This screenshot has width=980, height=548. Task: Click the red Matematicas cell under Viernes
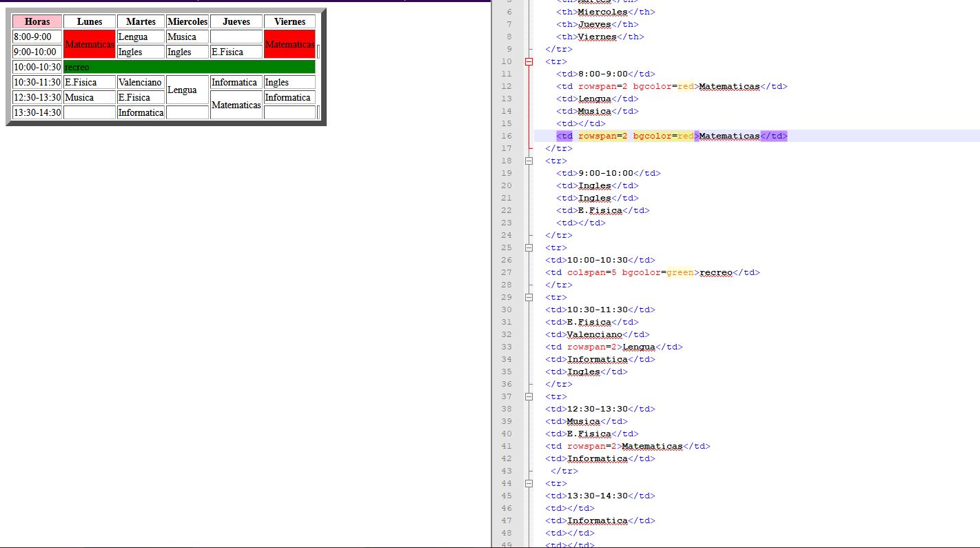[289, 44]
